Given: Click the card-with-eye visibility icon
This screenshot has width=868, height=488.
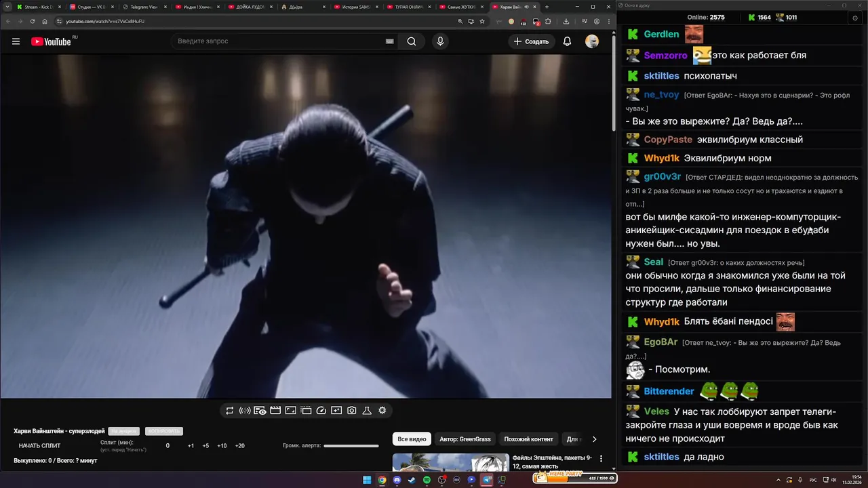Looking at the screenshot, I should point(260,411).
